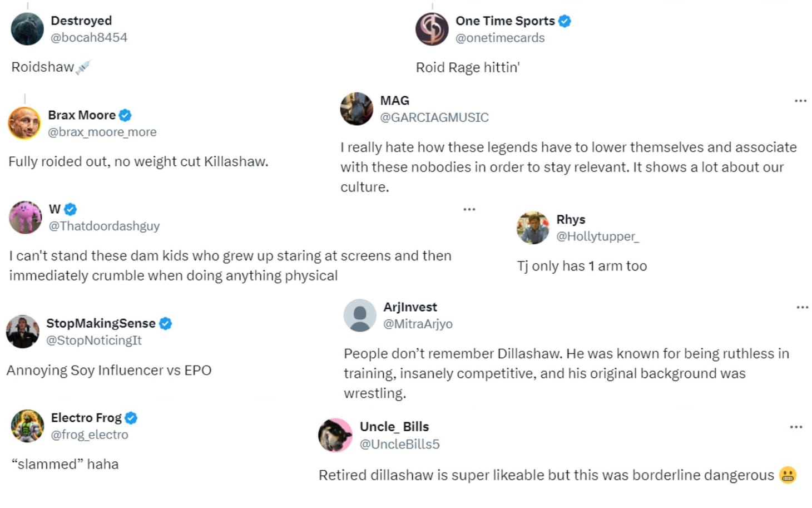Click the @GARCIAGMUSIC handle

click(434, 117)
